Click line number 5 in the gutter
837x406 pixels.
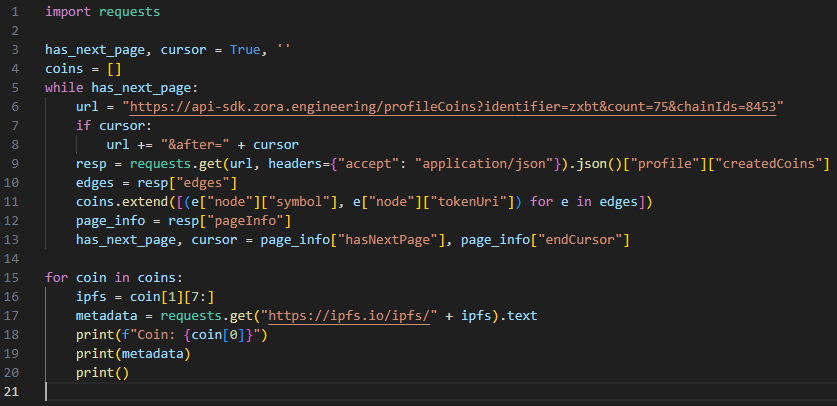(15, 88)
